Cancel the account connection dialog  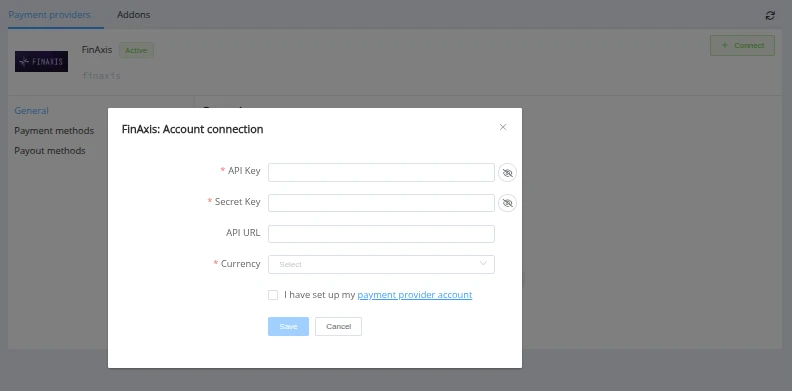[338, 326]
